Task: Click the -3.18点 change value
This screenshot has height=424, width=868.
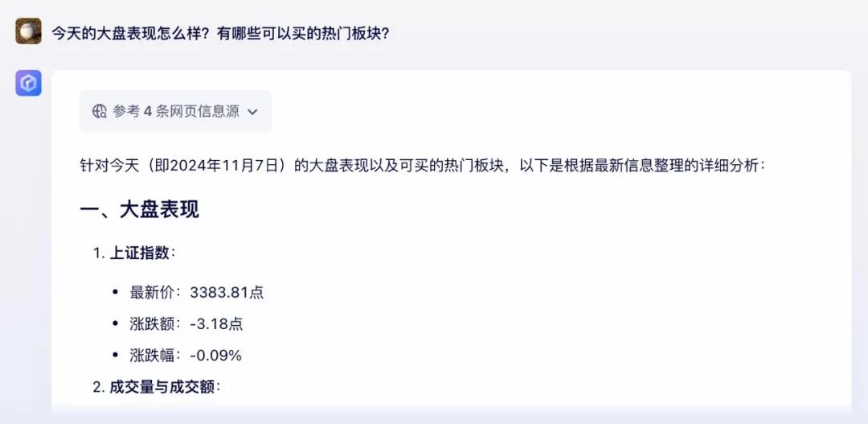Action: click(216, 324)
